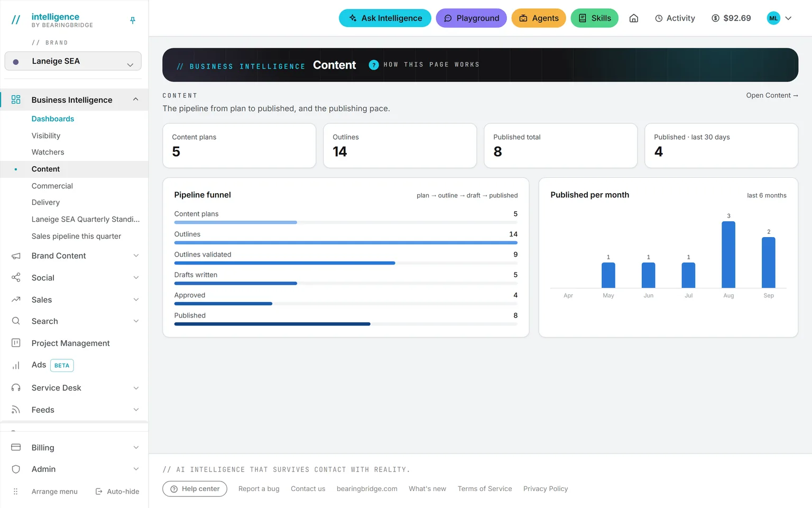Open Dashboards in the sidebar
Screen dimensions: 812x508
click(x=53, y=119)
